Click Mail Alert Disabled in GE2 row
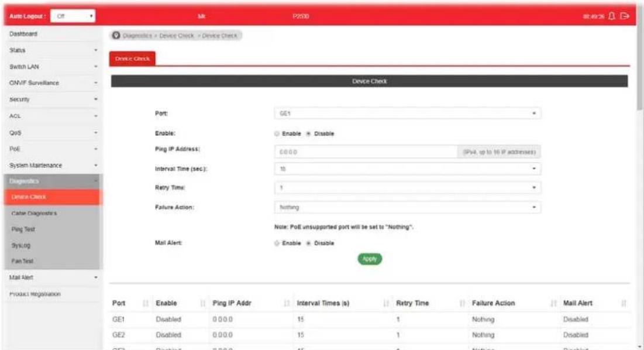The image size is (644, 350). 576,335
